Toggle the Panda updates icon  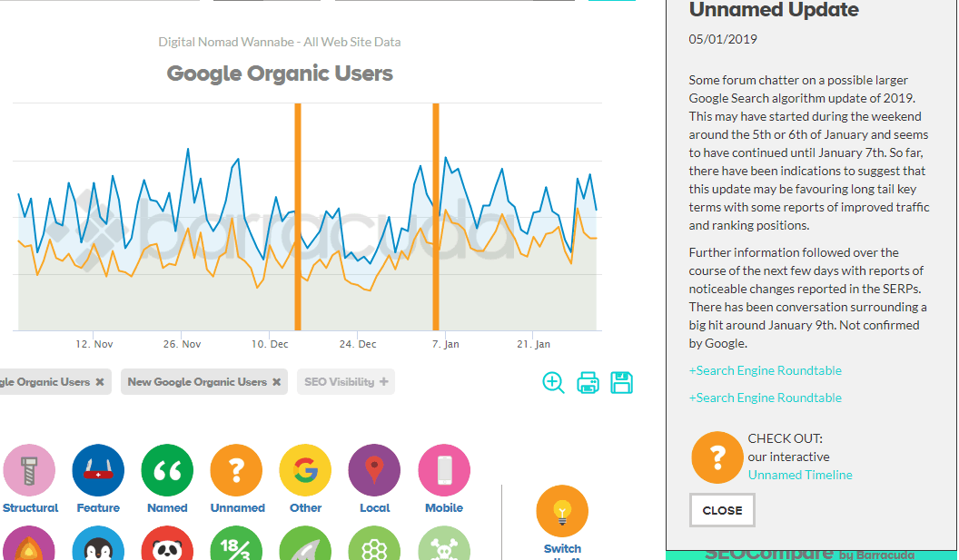click(x=167, y=546)
